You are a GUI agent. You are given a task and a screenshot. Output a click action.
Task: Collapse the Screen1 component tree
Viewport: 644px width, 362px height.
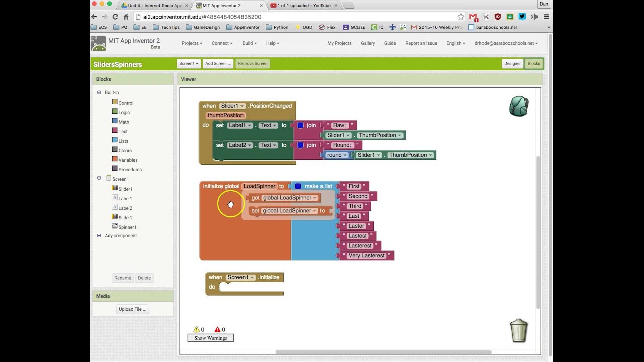[99, 178]
